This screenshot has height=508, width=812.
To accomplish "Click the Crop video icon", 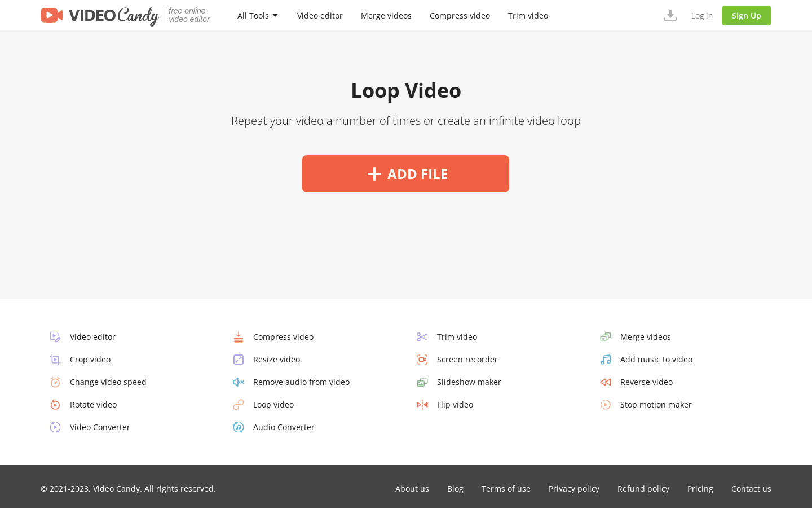I will (x=55, y=360).
